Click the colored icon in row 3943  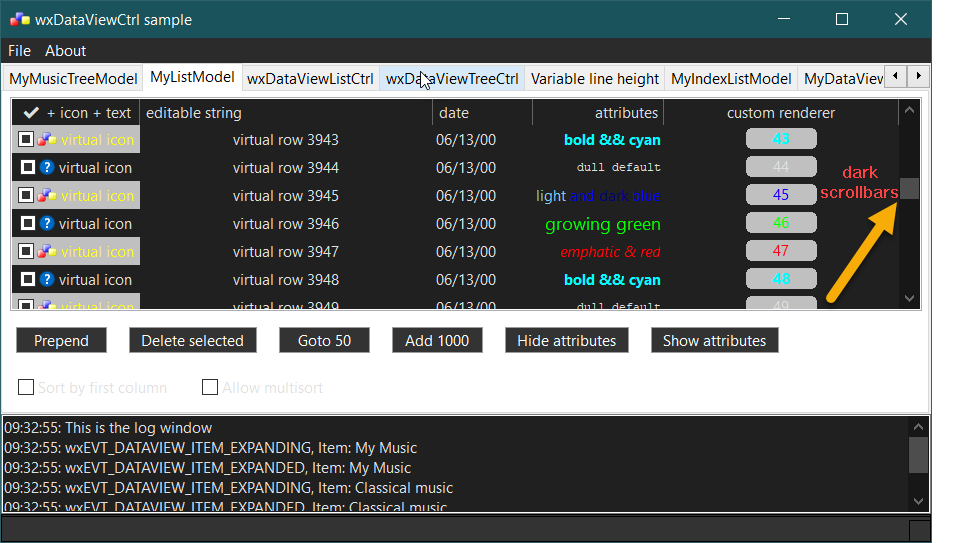(47, 140)
